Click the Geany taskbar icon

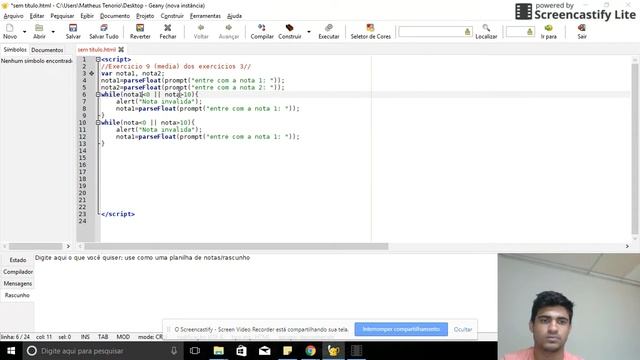click(333, 351)
